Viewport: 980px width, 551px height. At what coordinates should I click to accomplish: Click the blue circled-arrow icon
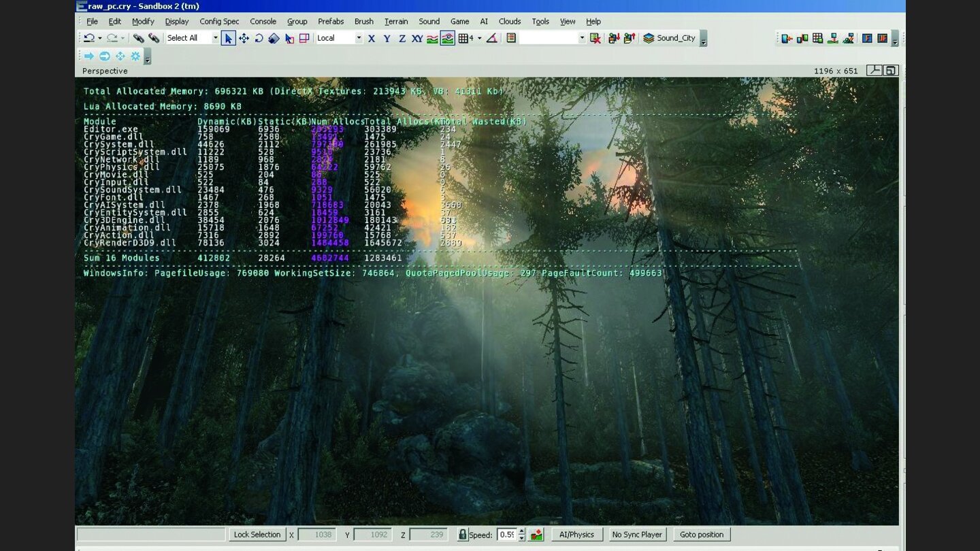104,56
